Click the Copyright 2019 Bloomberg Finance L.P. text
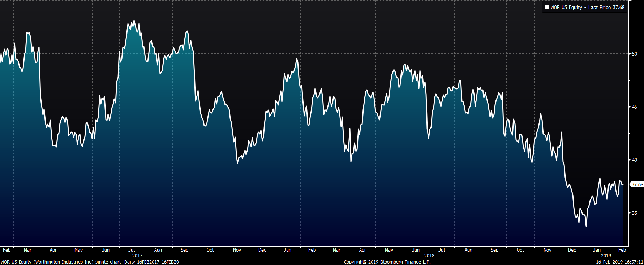Image resolution: width=644 pixels, height=265 pixels. pos(387,262)
